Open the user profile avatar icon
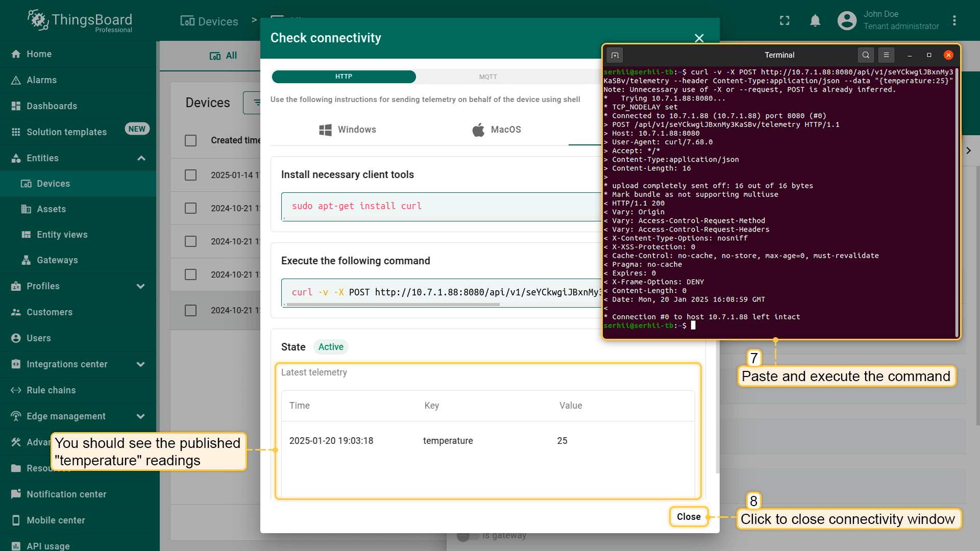 (847, 20)
